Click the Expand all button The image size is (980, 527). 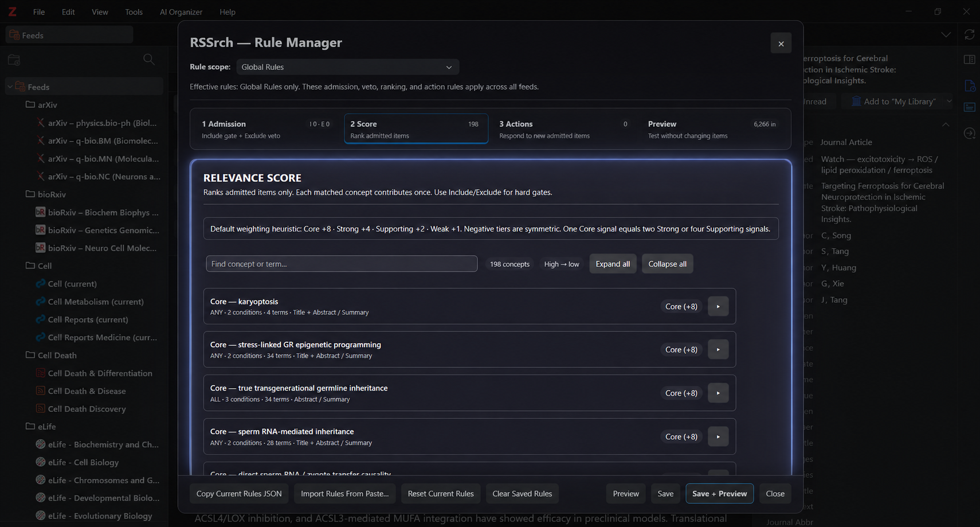tap(613, 264)
